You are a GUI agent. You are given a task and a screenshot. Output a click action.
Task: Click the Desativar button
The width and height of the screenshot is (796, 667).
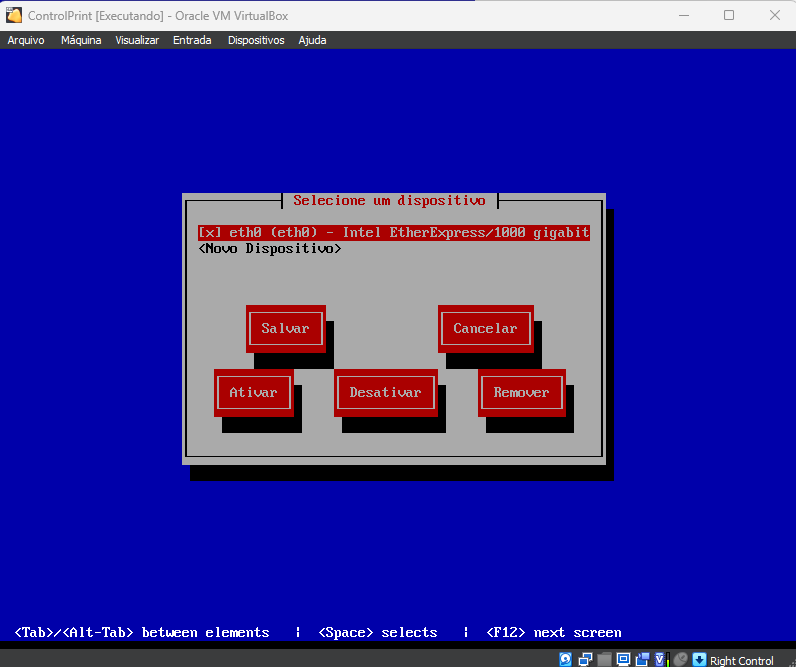point(385,392)
